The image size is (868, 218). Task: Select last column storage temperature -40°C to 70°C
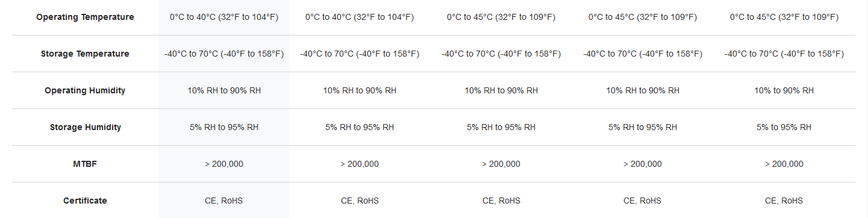pos(784,54)
